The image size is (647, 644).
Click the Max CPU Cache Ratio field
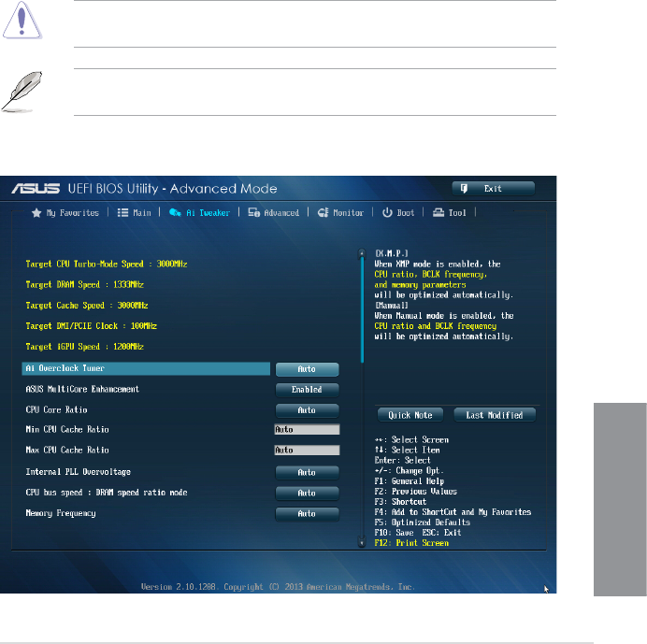tap(307, 451)
